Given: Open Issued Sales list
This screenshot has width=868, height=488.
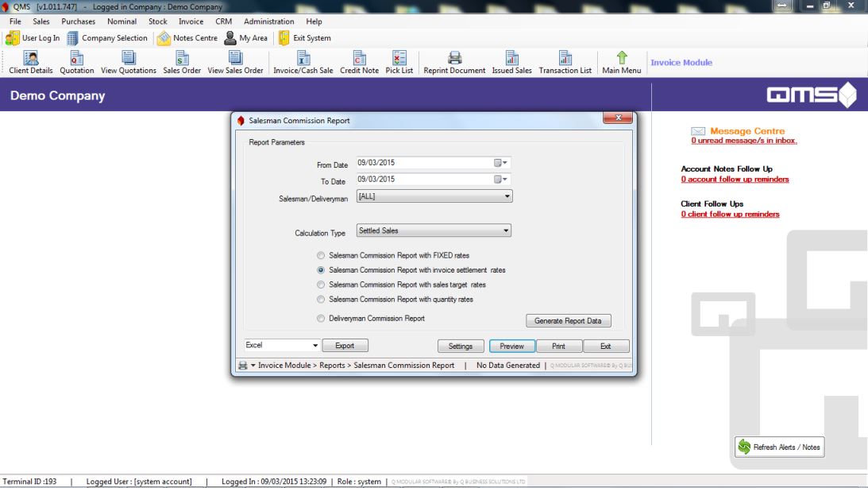Looking at the screenshot, I should point(512,63).
